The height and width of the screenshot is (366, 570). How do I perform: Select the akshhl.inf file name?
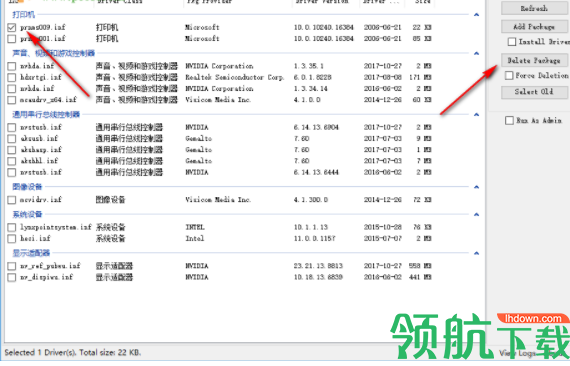[x=39, y=161]
